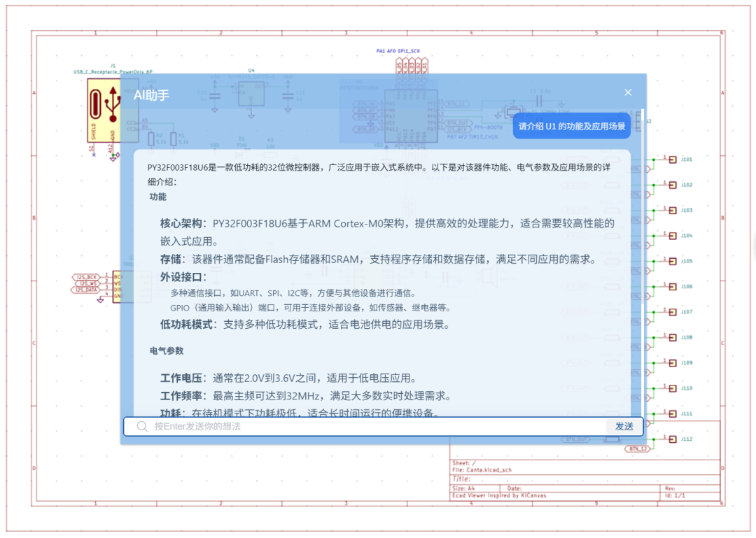The height and width of the screenshot is (538, 756).
Task: Click the PA1 AF0 SPI1_SCK label
Action: coord(398,50)
